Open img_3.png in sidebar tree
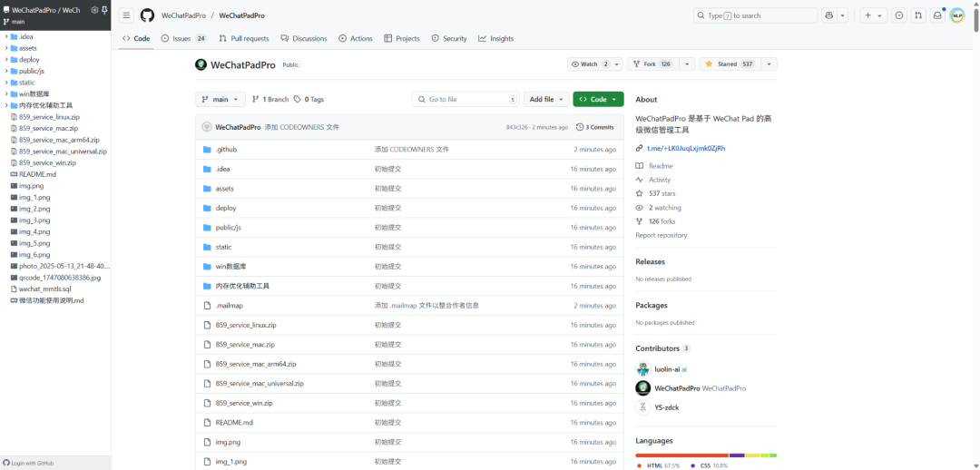This screenshot has height=470, width=980. tap(34, 220)
